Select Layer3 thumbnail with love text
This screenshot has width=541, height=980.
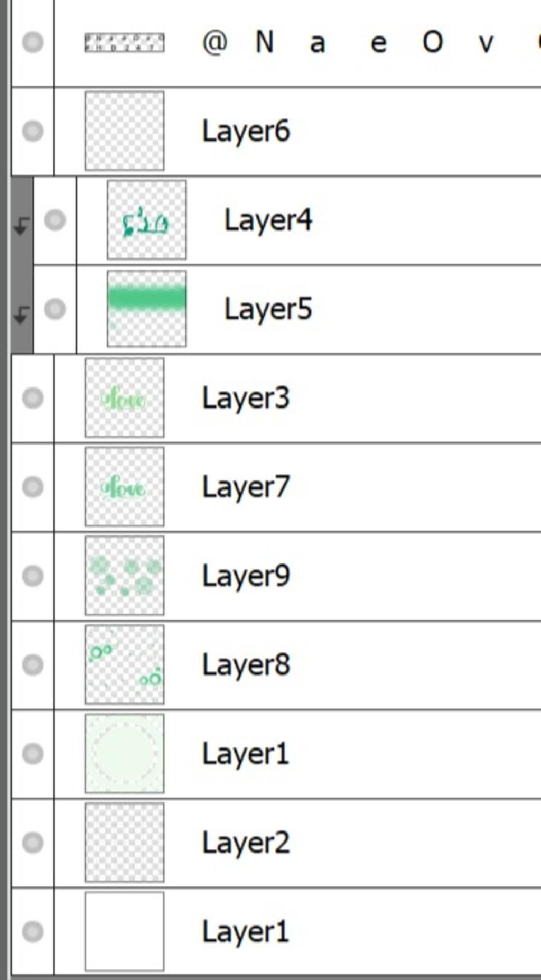click(x=125, y=397)
